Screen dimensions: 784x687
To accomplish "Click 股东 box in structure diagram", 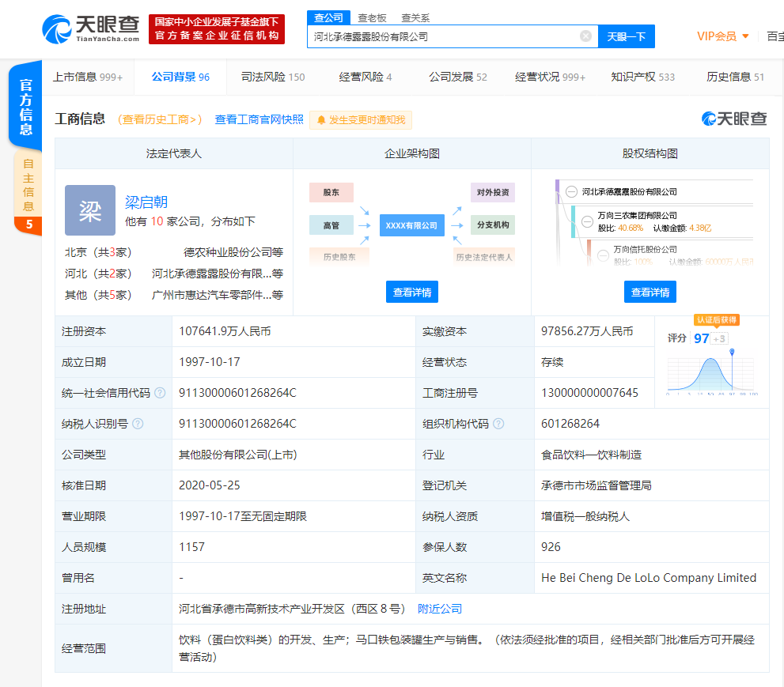I will click(331, 192).
